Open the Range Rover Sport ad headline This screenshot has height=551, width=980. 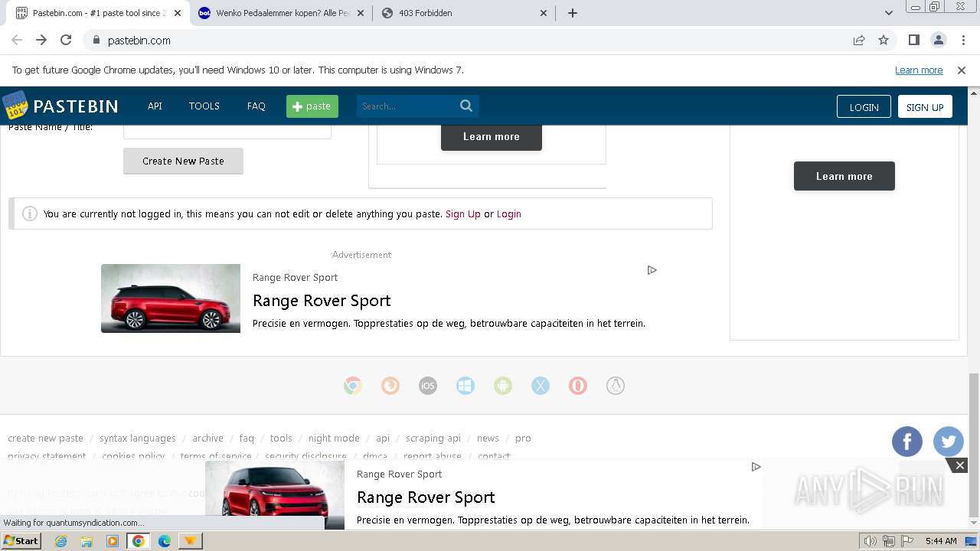(322, 301)
